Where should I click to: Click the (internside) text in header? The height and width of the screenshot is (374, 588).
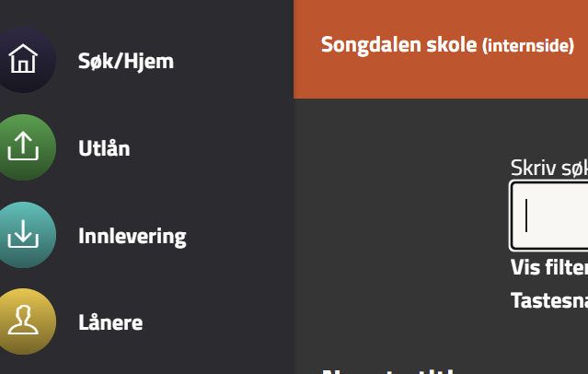[528, 45]
